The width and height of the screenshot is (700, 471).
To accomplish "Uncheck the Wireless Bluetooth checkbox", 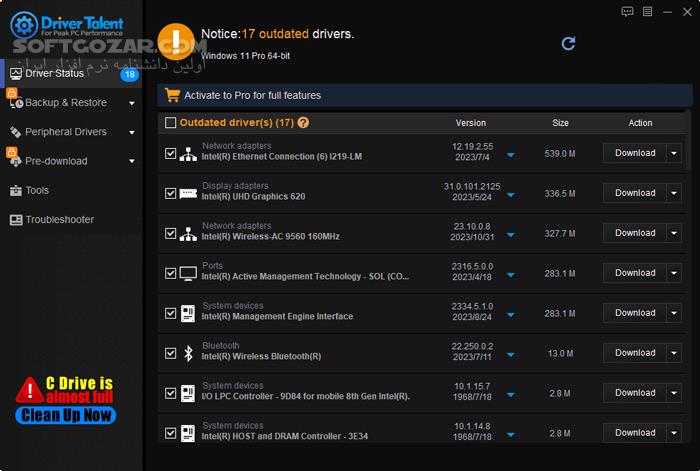I will [x=171, y=353].
